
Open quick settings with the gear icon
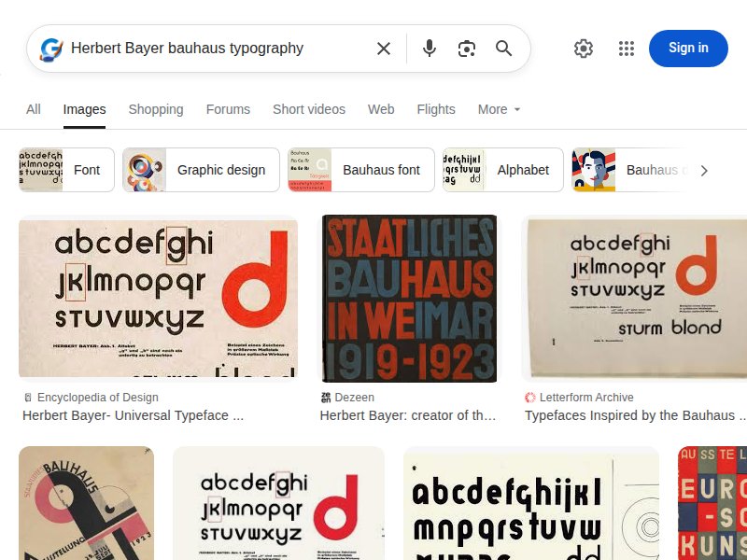584,49
